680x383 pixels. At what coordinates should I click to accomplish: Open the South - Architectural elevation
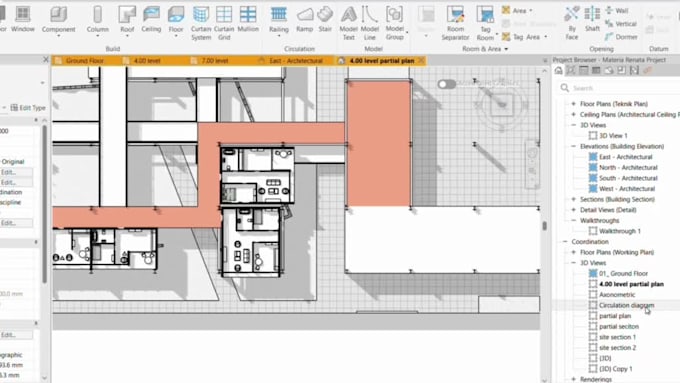coord(628,178)
